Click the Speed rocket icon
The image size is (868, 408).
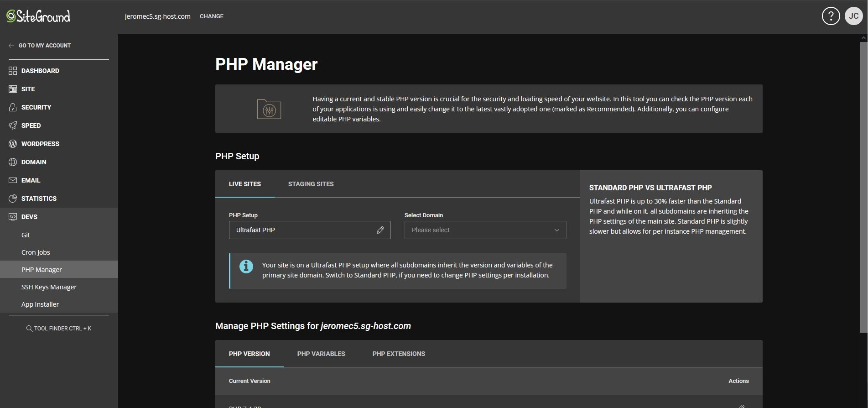pos(13,126)
